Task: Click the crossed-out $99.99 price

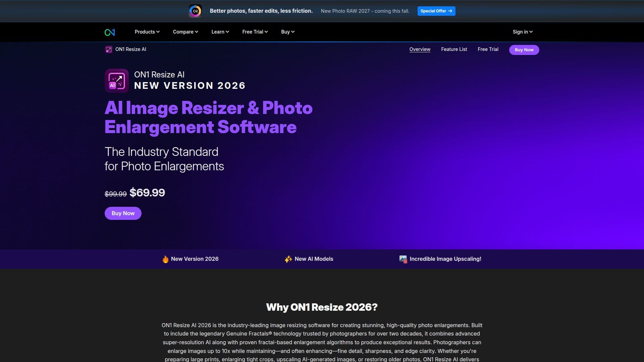Action: [x=115, y=194]
